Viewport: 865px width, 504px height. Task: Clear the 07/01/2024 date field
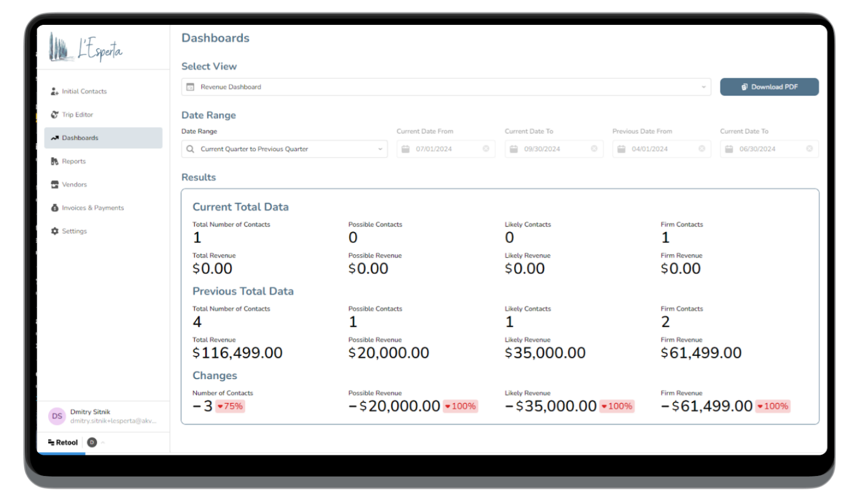pos(486,149)
